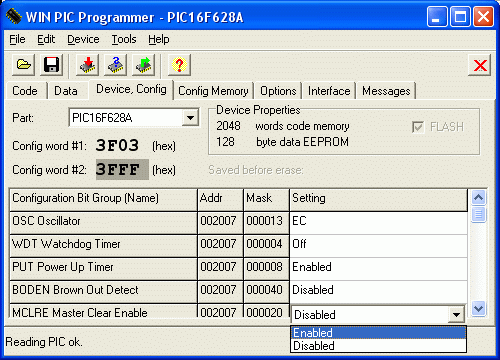Click the Config word #2 3FFF field

(122, 170)
